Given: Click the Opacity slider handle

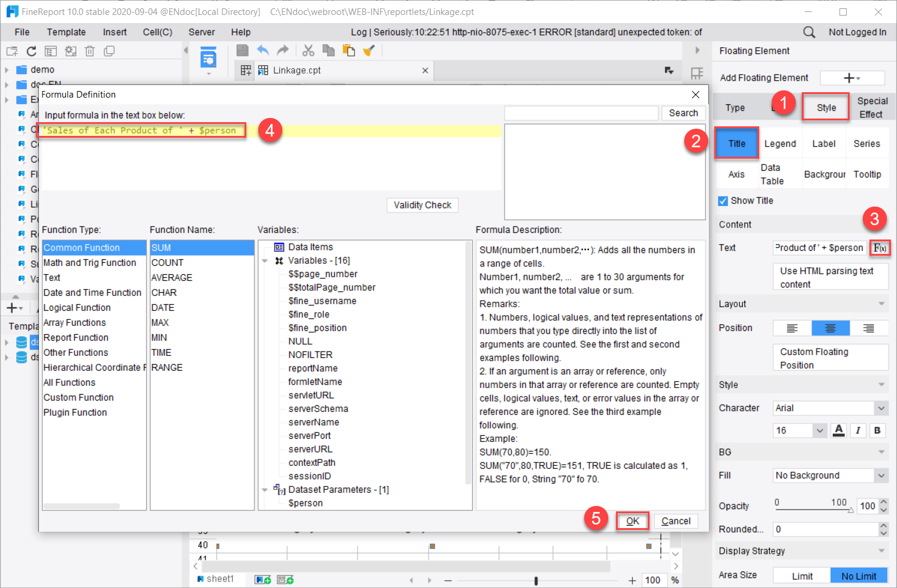Looking at the screenshot, I should pos(850,511).
